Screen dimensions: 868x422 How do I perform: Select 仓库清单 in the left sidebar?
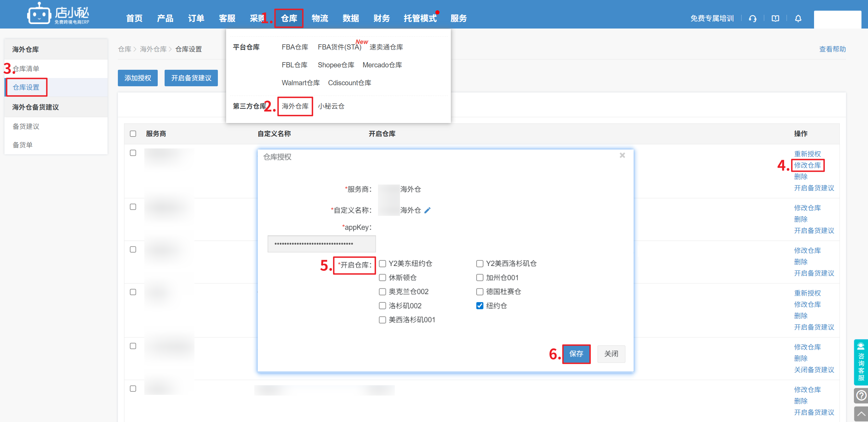[26, 69]
